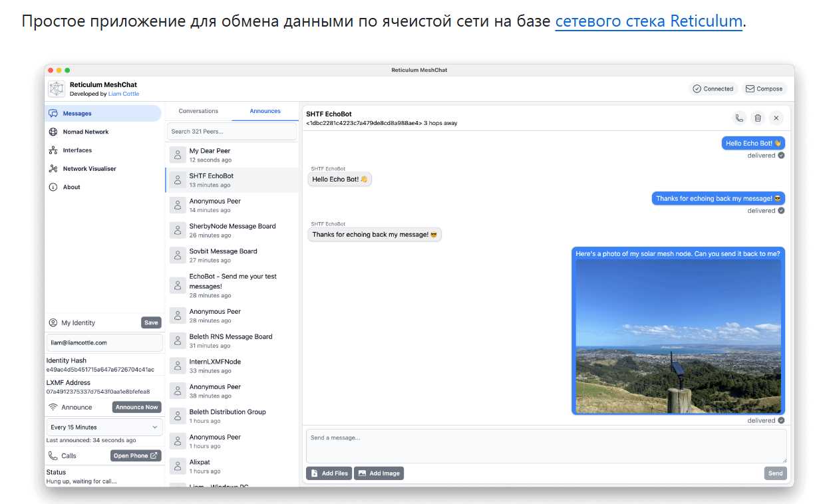Click the Connected status indicator
Image resolution: width=815 pixels, height=504 pixels.
713,89
